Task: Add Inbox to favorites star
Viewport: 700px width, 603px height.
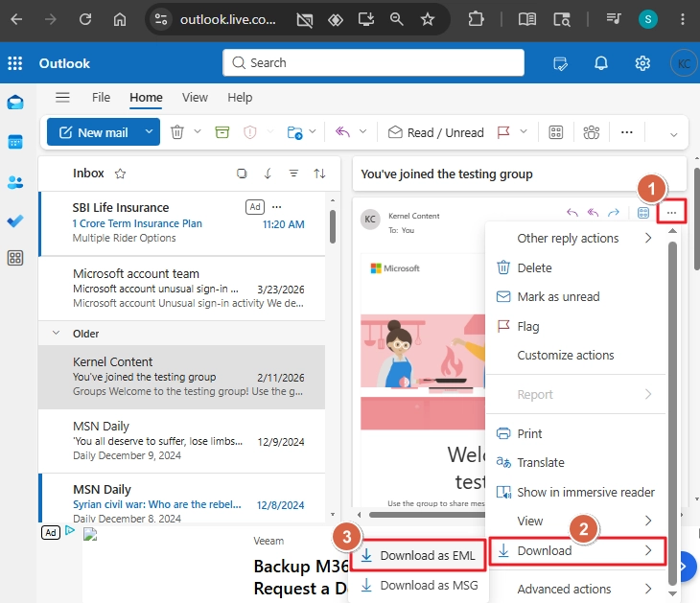Action: click(x=120, y=174)
